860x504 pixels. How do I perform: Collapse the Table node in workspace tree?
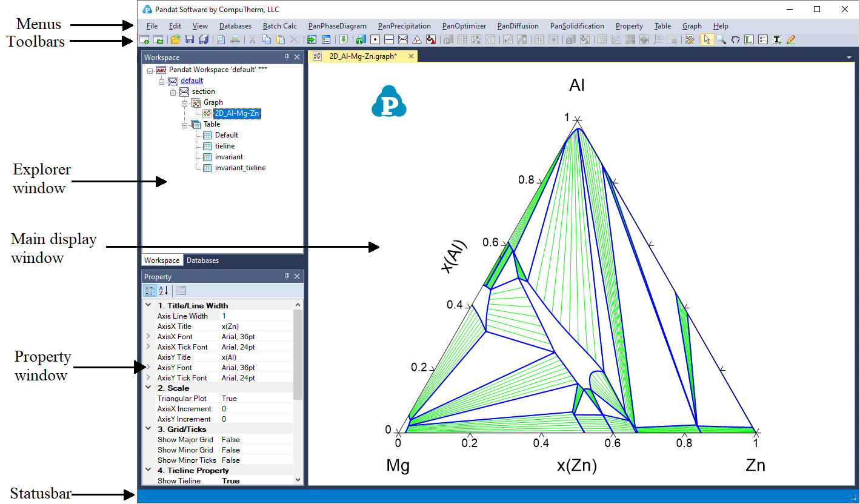click(x=185, y=125)
